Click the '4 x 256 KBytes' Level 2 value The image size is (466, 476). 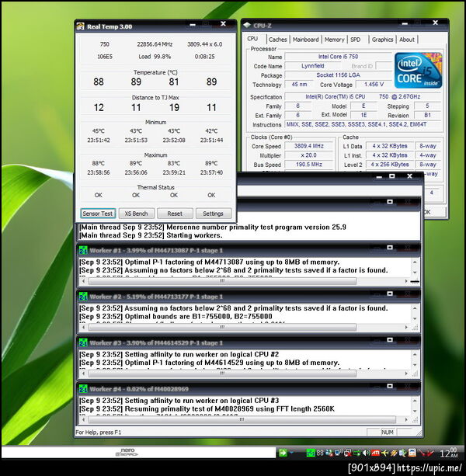[390, 165]
